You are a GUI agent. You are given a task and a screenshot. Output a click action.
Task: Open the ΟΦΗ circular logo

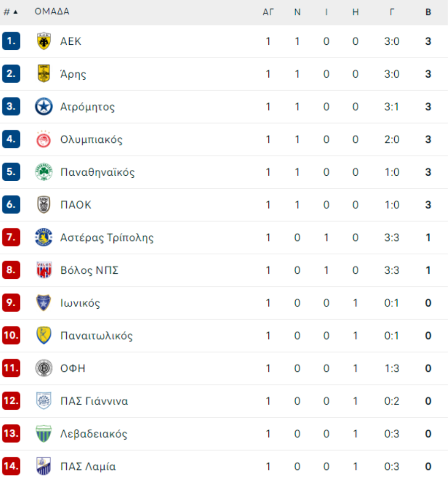[44, 368]
